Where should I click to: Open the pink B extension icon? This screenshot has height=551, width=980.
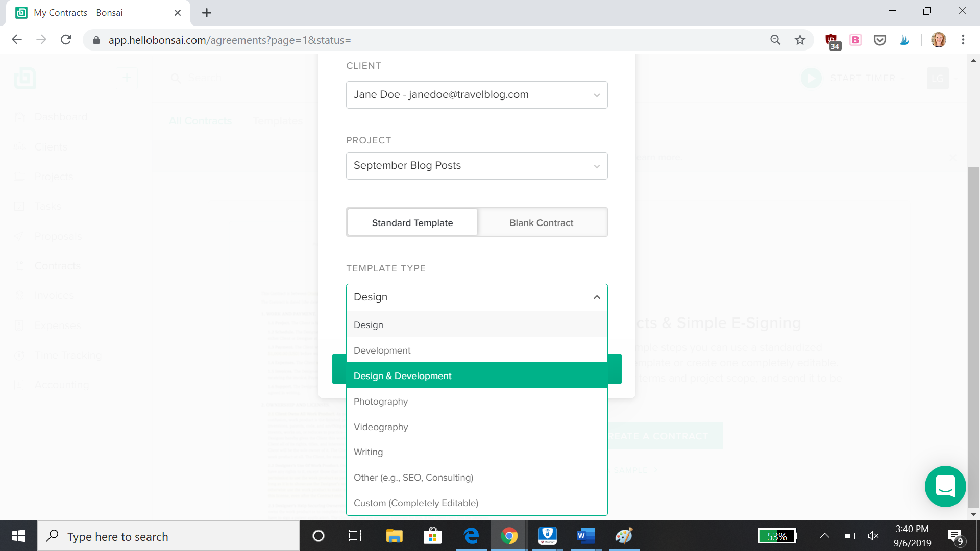click(x=855, y=40)
